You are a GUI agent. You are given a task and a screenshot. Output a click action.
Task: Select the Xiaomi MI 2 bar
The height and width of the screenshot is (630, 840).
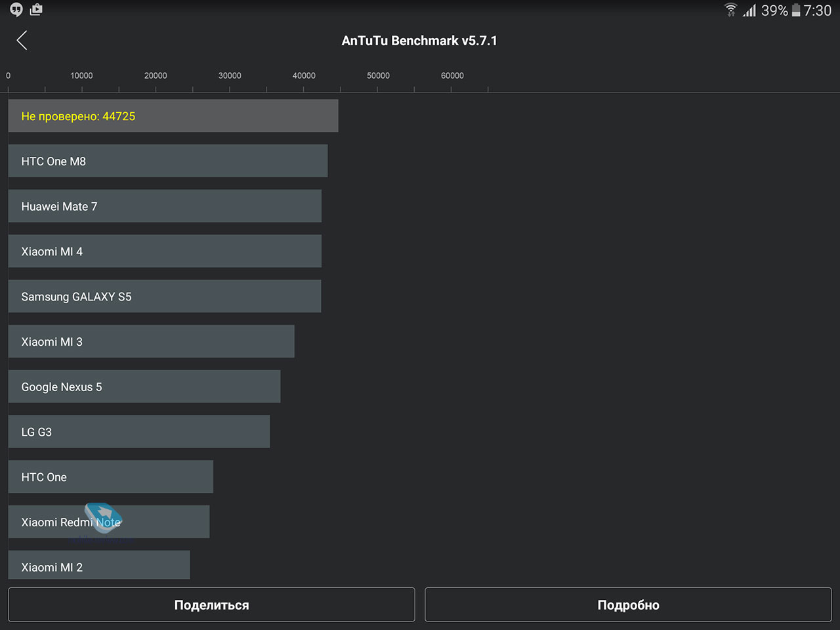[x=99, y=565]
